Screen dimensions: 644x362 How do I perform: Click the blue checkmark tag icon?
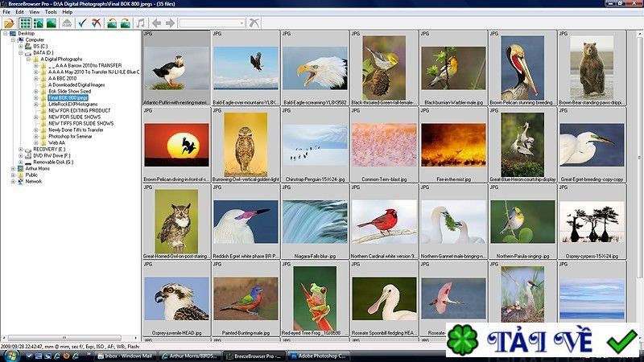(83, 23)
